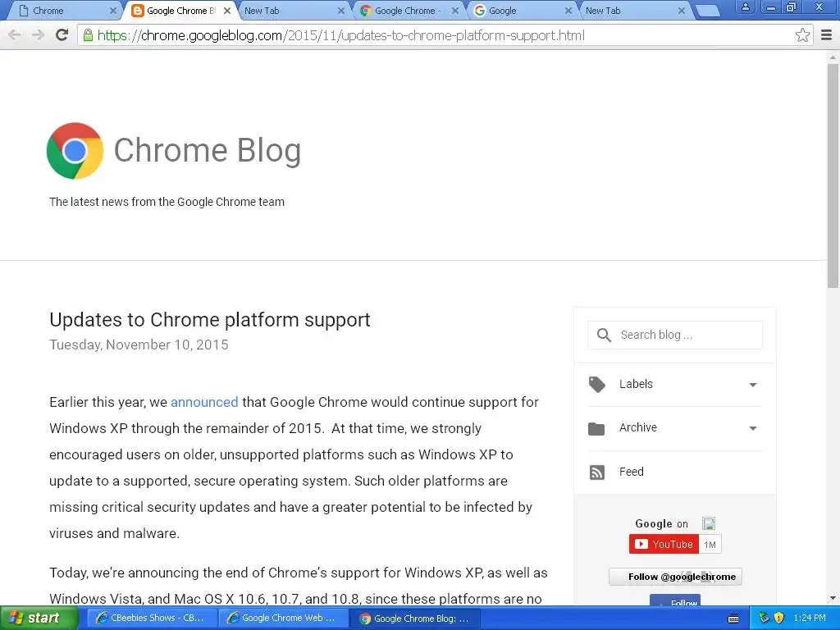
Task: Expand the Labels dropdown arrow
Action: coord(753,385)
